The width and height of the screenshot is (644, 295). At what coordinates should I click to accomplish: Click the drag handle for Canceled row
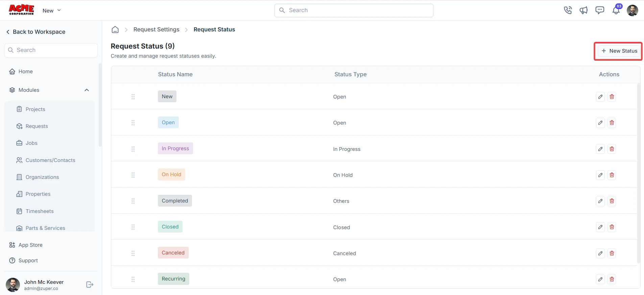click(x=133, y=253)
